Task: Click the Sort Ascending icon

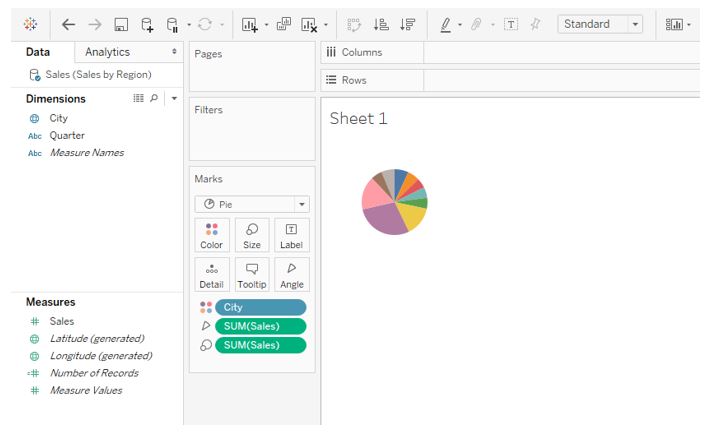Action: [x=381, y=24]
